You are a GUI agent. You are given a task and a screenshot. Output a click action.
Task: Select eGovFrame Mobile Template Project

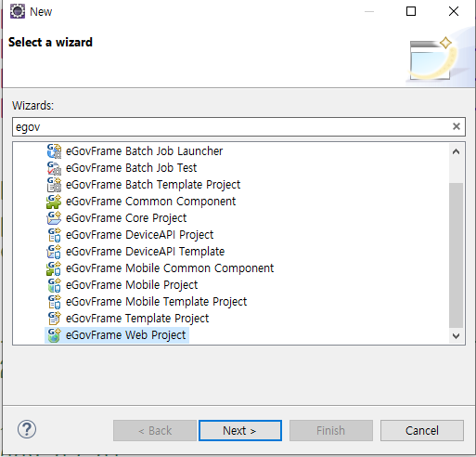(156, 302)
